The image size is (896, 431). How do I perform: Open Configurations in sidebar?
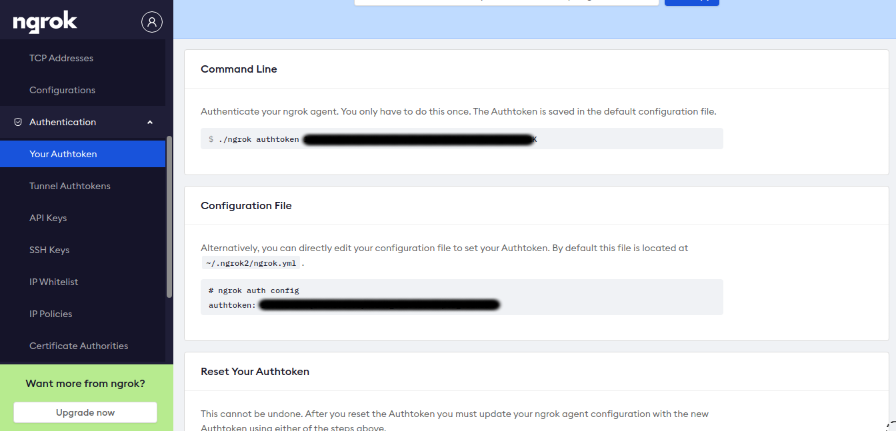[62, 90]
